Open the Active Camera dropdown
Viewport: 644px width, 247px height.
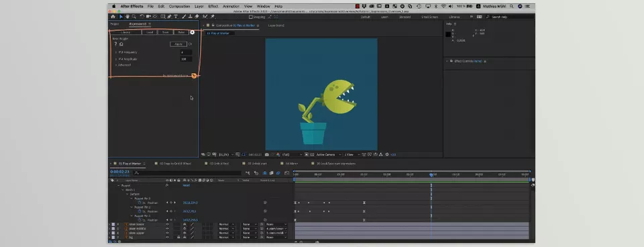tap(328, 154)
